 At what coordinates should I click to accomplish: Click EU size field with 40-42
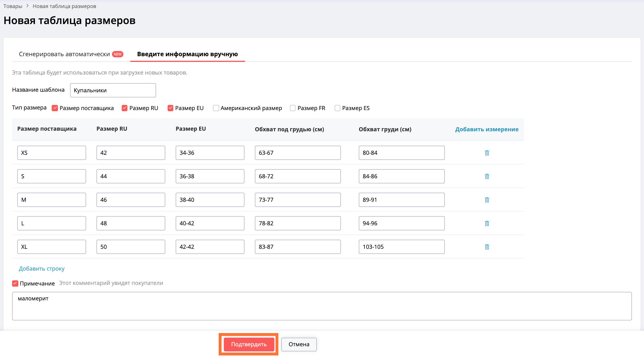(210, 223)
